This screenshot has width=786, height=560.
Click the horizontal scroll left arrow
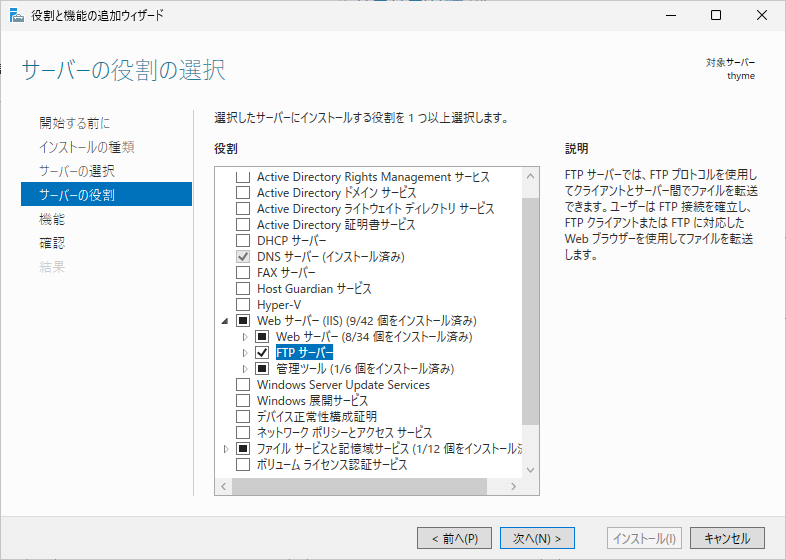tap(224, 486)
